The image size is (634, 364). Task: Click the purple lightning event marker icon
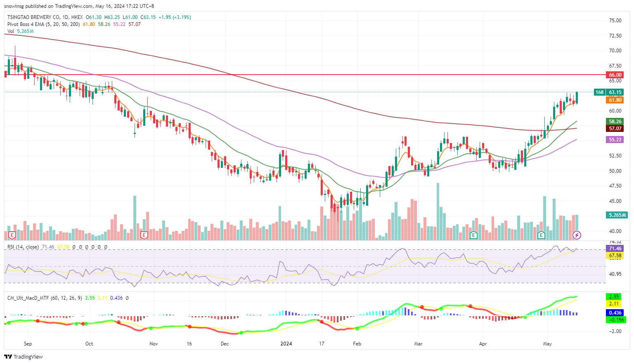coord(577,235)
